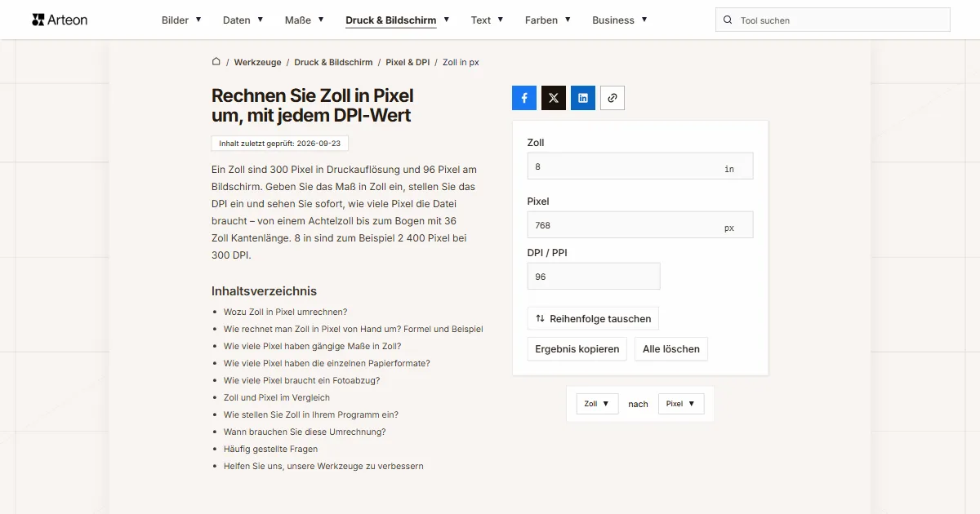The height and width of the screenshot is (514, 980).
Task: Jump to Wozu Zoll in Pixel umrechnen?
Action: 286,312
